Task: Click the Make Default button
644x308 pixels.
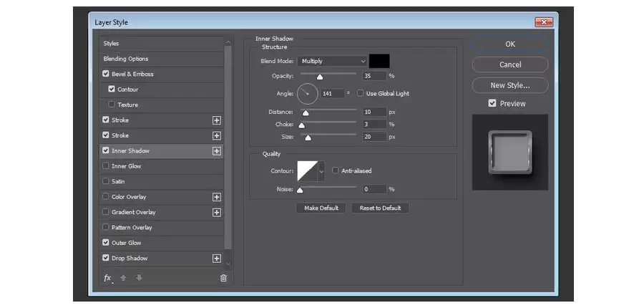Action: pyautogui.click(x=321, y=208)
